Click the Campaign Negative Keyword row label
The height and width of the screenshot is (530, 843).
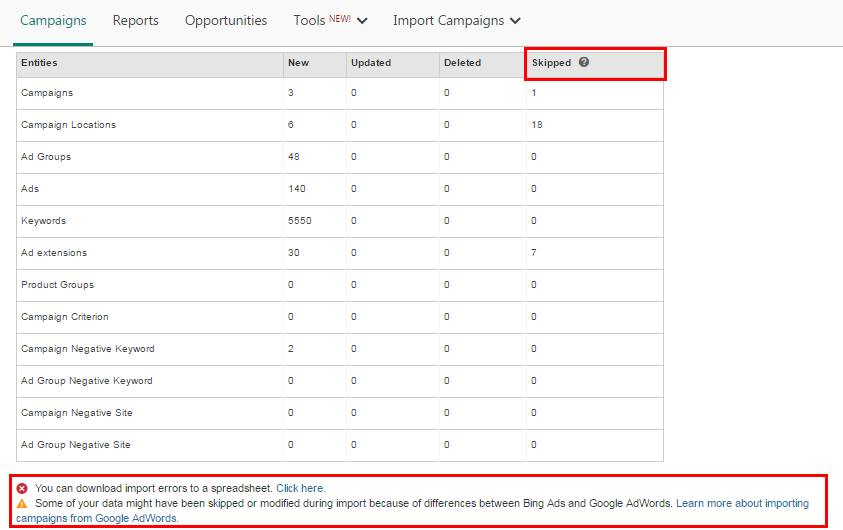(88, 349)
